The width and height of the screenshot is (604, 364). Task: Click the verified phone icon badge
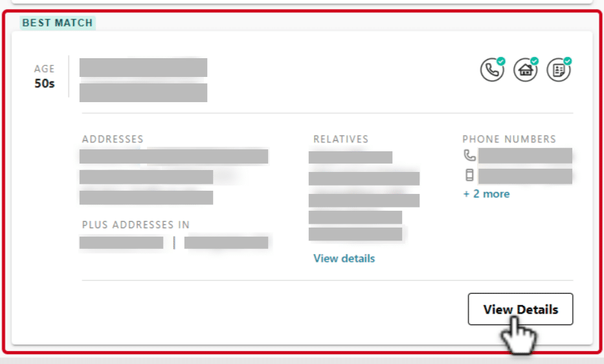(492, 70)
